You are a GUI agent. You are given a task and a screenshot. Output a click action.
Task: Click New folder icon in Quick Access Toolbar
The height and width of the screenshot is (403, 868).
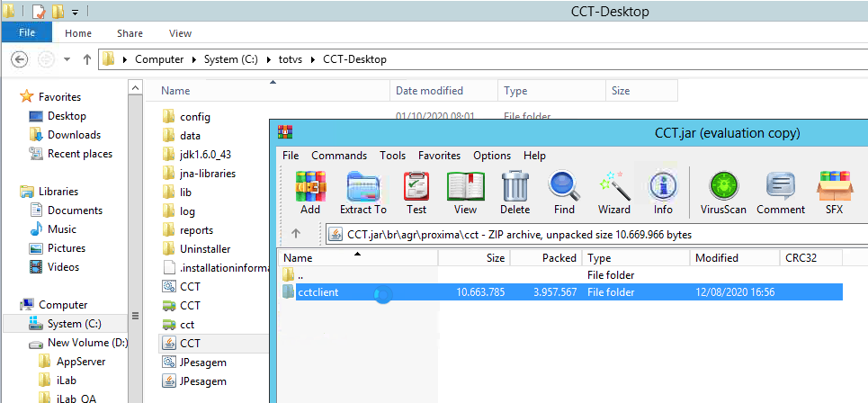click(x=57, y=11)
